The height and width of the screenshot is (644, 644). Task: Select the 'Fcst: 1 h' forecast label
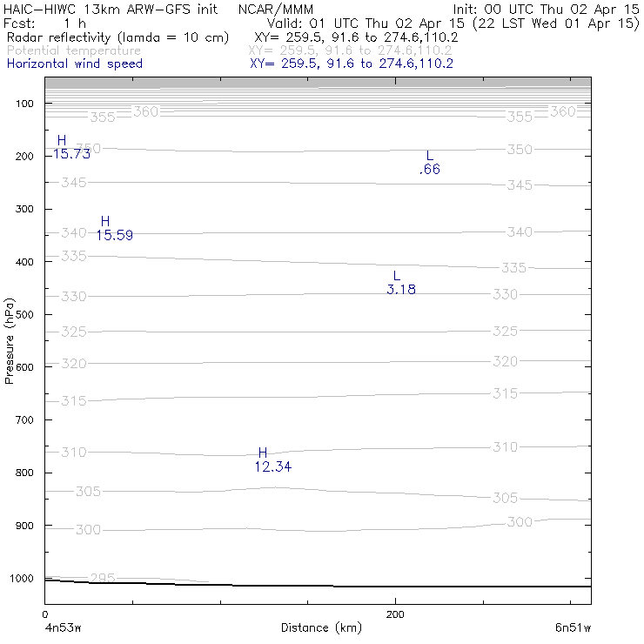(x=44, y=23)
